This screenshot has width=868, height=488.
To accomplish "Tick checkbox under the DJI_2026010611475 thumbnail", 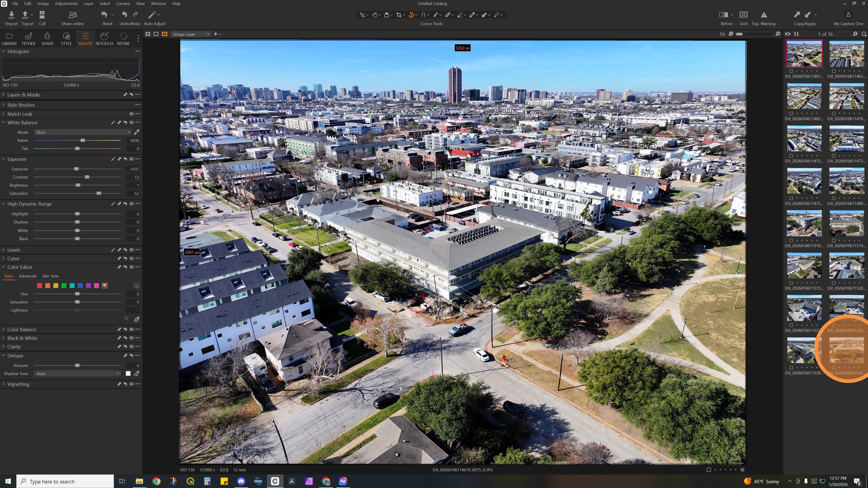I will (791, 198).
